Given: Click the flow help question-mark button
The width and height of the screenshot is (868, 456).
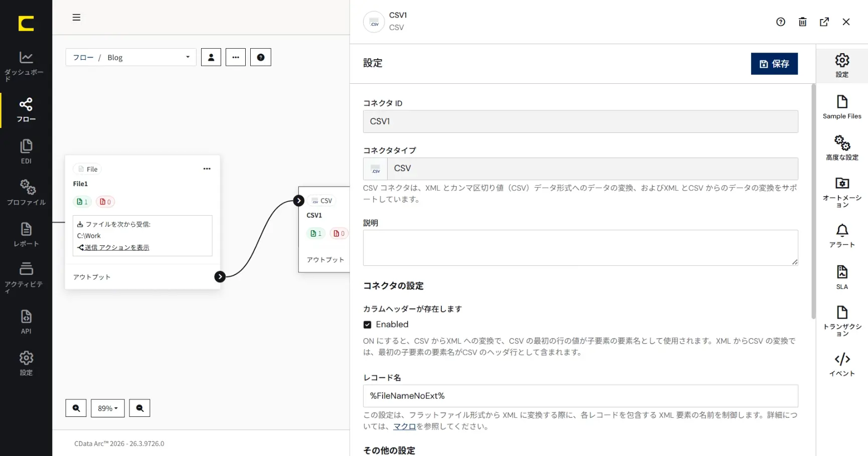Looking at the screenshot, I should tap(261, 57).
